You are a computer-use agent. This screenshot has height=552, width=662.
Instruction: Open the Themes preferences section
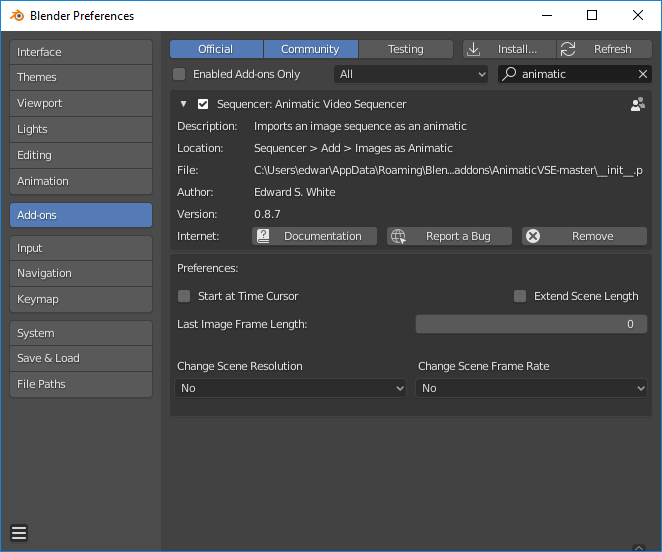(x=81, y=77)
